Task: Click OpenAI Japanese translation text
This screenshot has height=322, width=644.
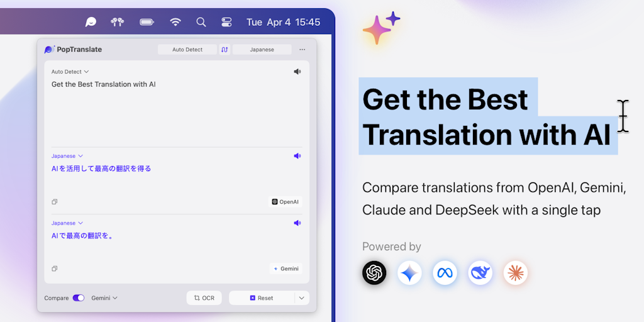Action: tap(101, 169)
